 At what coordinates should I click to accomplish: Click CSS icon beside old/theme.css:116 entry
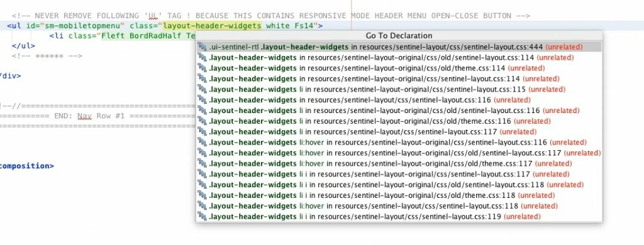coord(202,121)
